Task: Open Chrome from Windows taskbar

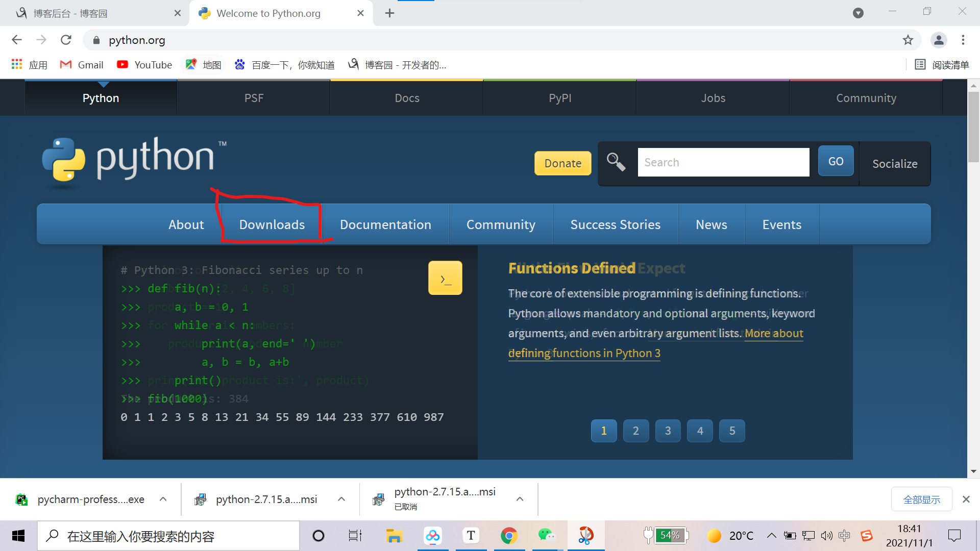Action: [x=509, y=536]
